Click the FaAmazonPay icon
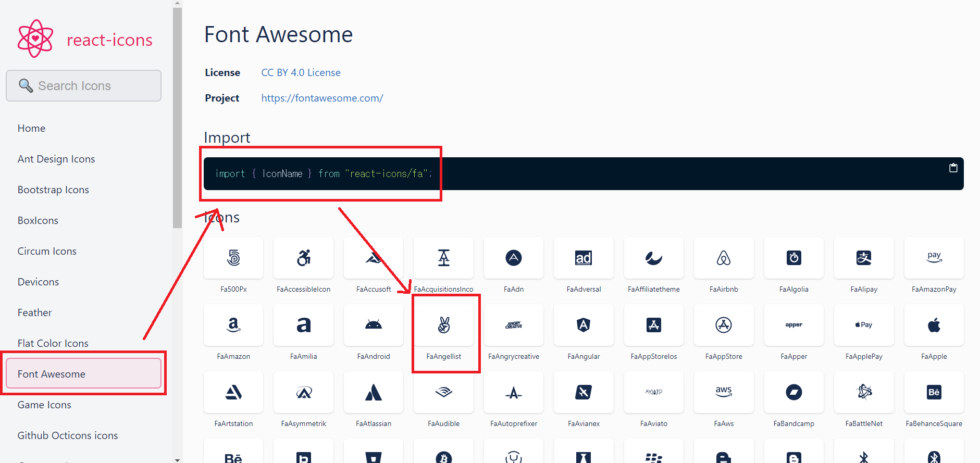Image resolution: width=980 pixels, height=463 pixels. (x=934, y=258)
